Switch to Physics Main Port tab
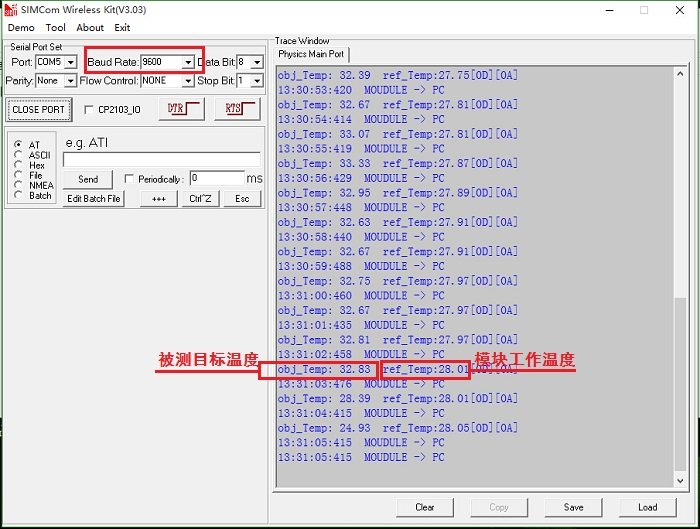This screenshot has height=529, width=700. [311, 54]
